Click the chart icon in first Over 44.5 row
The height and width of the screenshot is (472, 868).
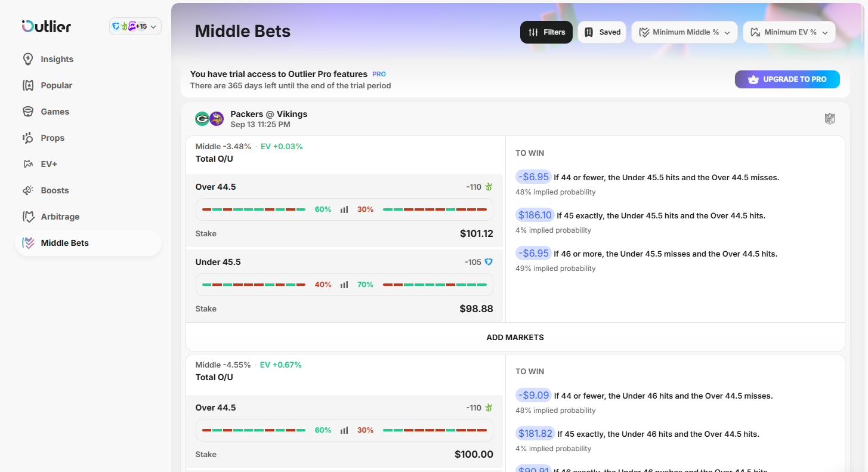coord(344,209)
